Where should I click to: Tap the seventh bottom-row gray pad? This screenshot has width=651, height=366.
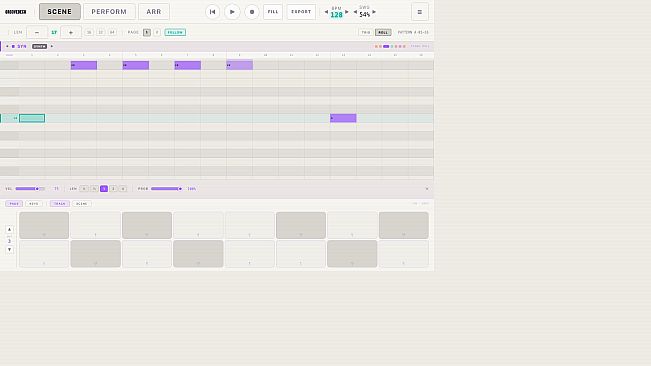click(352, 254)
